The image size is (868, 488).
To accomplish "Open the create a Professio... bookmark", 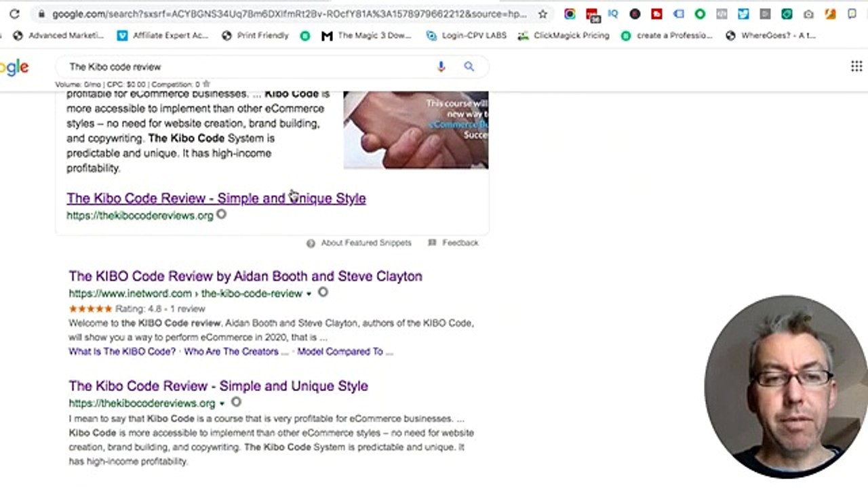I will click(x=667, y=35).
